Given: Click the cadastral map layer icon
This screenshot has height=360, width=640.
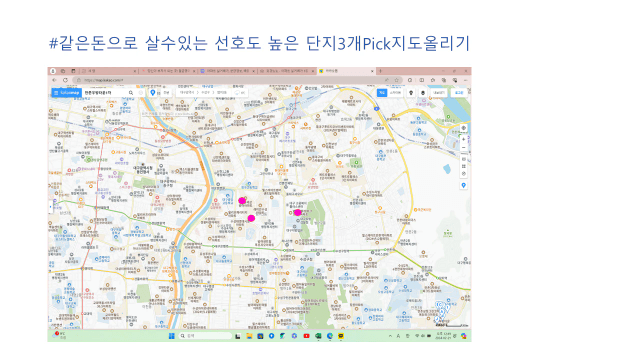Looking at the screenshot, I should (x=464, y=159).
